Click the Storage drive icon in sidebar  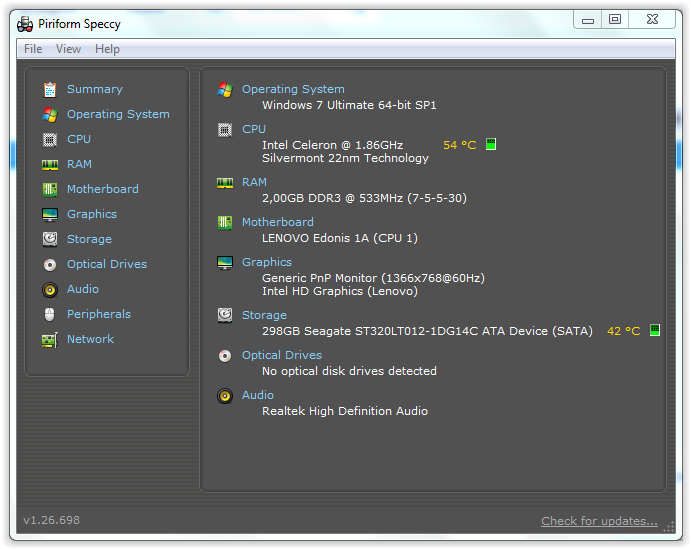coord(49,239)
